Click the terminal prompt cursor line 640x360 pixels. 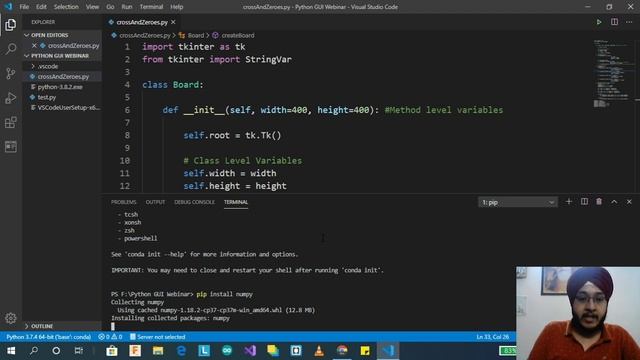point(113,326)
